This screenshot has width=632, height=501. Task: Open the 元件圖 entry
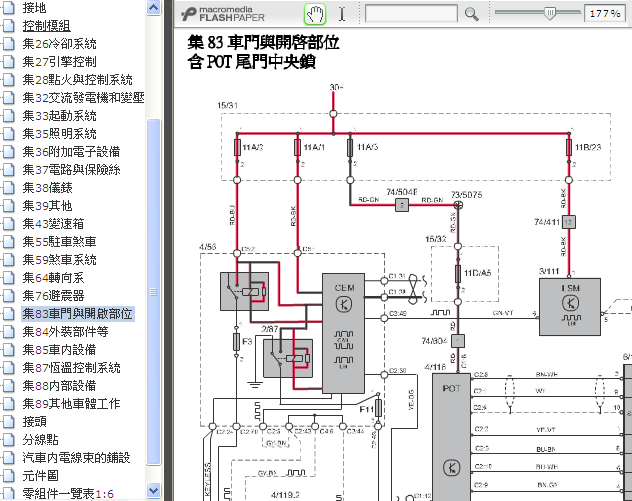40,476
